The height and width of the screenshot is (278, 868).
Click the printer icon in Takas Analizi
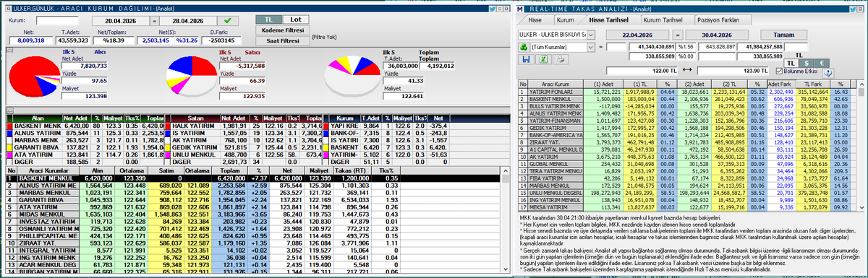point(561,59)
